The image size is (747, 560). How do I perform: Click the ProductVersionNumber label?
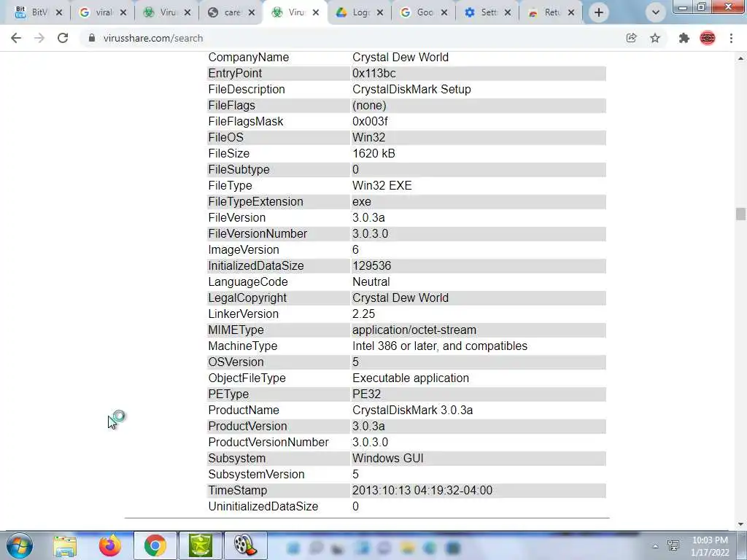click(268, 443)
